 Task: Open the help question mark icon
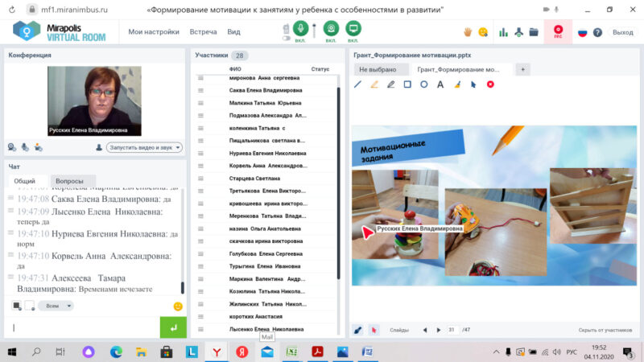[597, 32]
